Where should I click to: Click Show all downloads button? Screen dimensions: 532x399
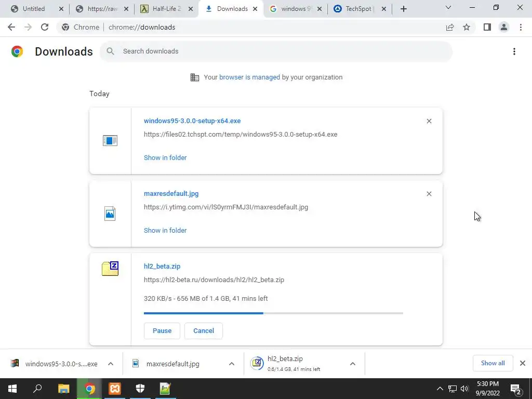[x=493, y=363]
